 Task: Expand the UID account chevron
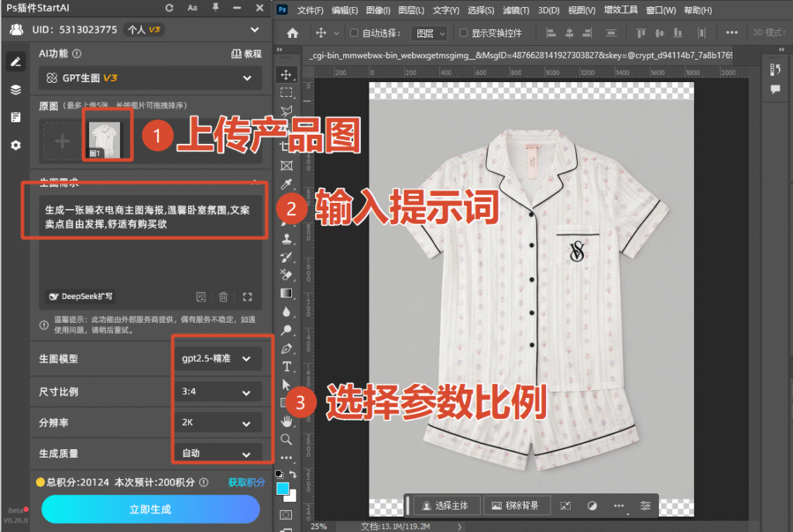pos(254,30)
